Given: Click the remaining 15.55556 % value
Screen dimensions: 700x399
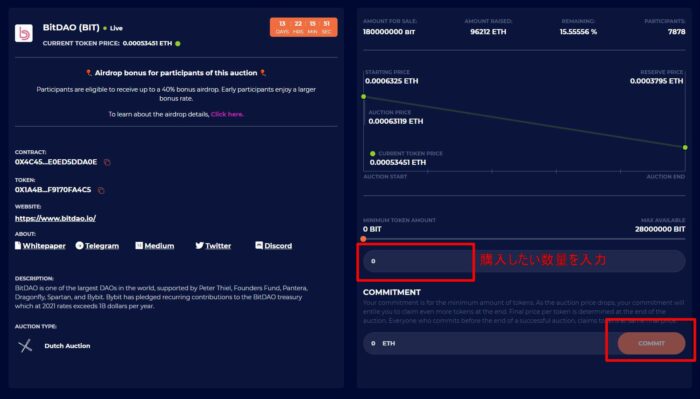Looking at the screenshot, I should [578, 32].
